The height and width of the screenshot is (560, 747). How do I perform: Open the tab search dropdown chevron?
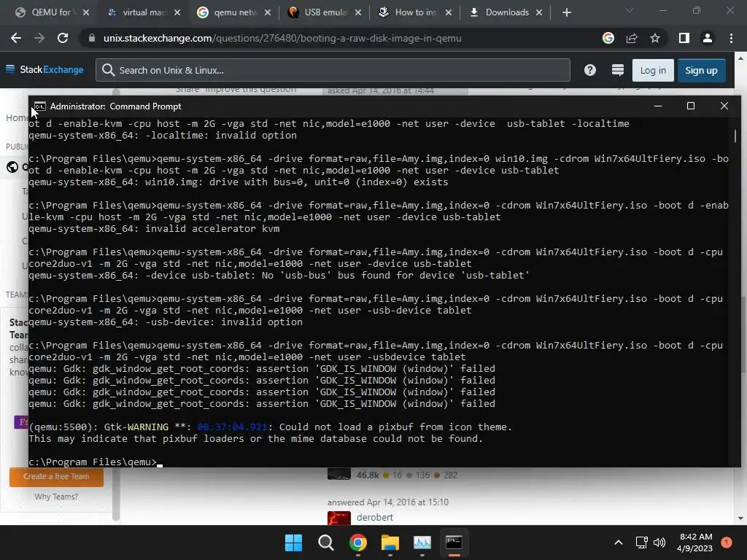[630, 10]
